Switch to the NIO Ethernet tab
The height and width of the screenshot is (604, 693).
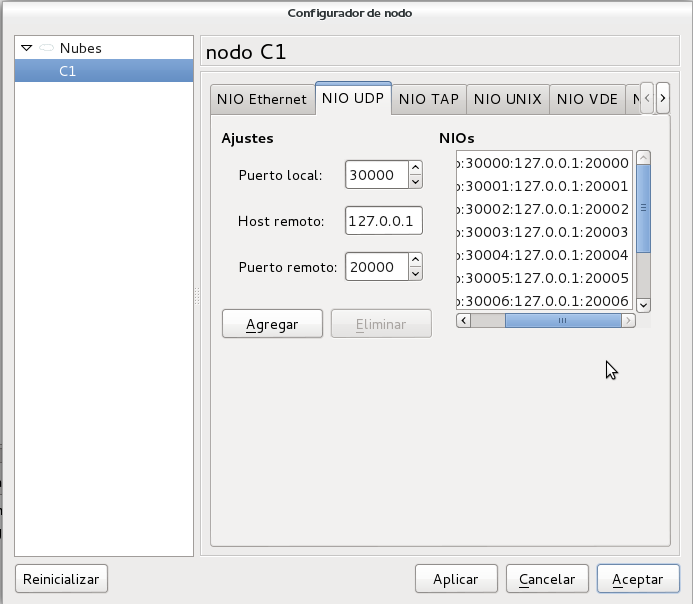coord(263,100)
